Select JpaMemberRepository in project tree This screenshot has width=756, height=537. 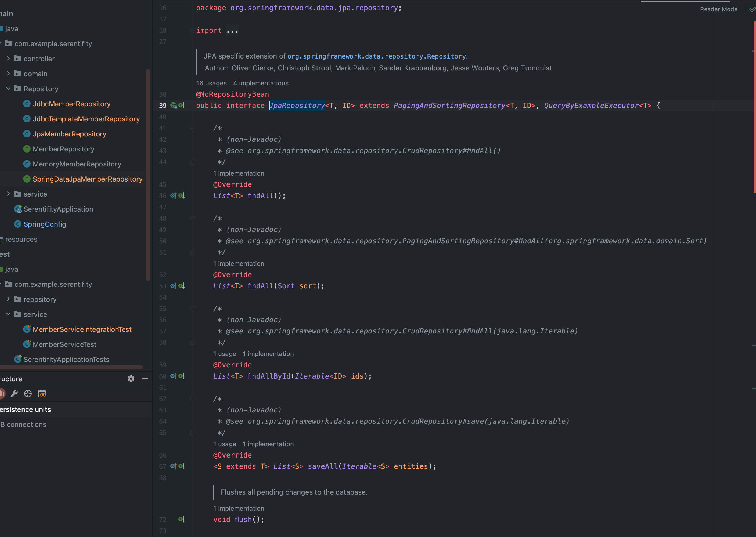[x=69, y=134]
